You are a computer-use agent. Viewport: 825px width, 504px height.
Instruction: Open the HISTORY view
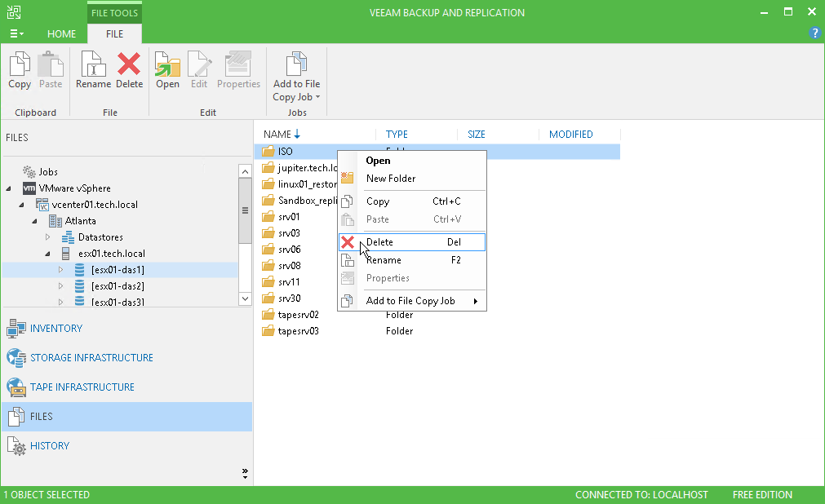(50, 446)
